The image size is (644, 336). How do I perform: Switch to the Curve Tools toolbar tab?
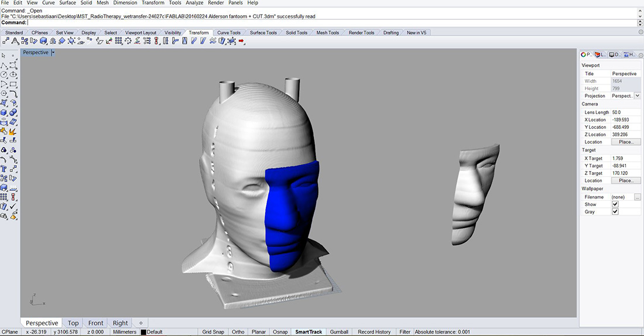click(229, 32)
